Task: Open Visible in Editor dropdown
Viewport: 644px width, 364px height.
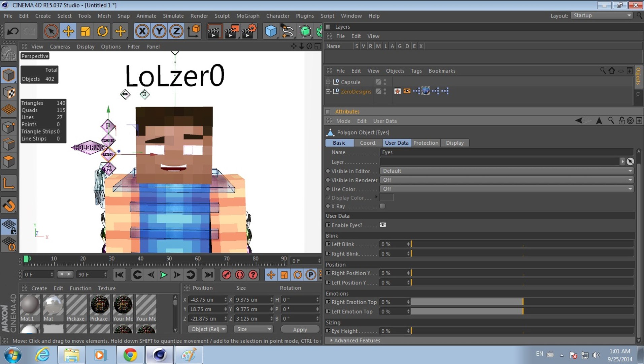Action: (x=507, y=171)
